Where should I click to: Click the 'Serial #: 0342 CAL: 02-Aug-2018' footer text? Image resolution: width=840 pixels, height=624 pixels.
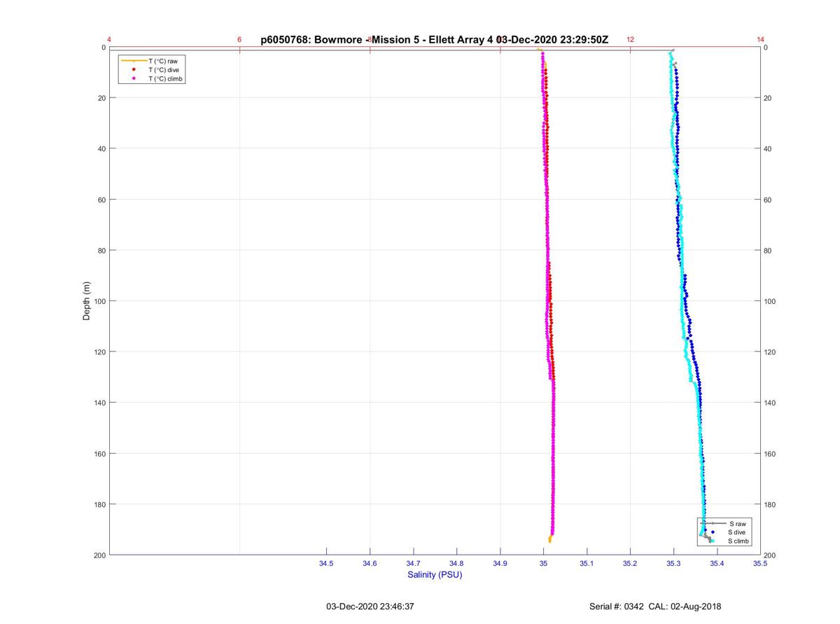[x=655, y=606]
